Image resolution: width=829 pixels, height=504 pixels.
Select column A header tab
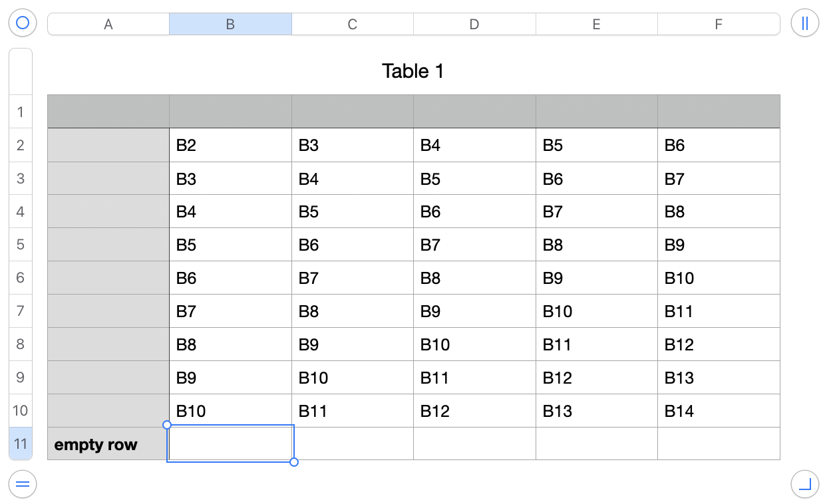coord(108,25)
